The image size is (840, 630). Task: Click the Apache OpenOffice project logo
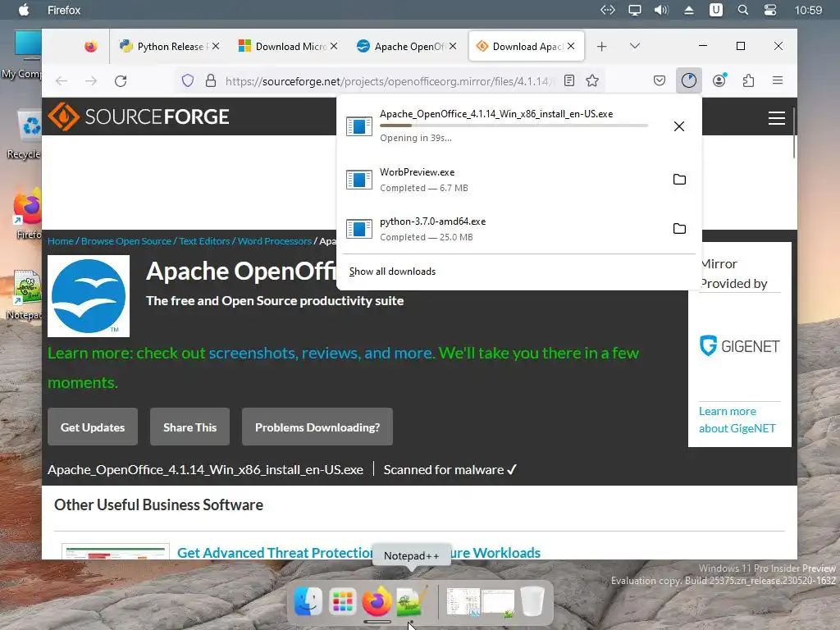tap(89, 295)
